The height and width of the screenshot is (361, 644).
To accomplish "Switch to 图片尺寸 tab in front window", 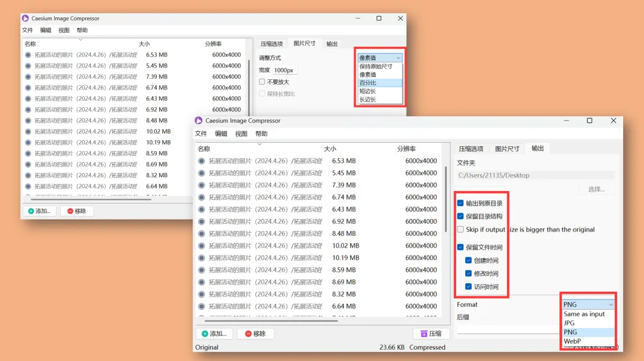I will (x=507, y=149).
